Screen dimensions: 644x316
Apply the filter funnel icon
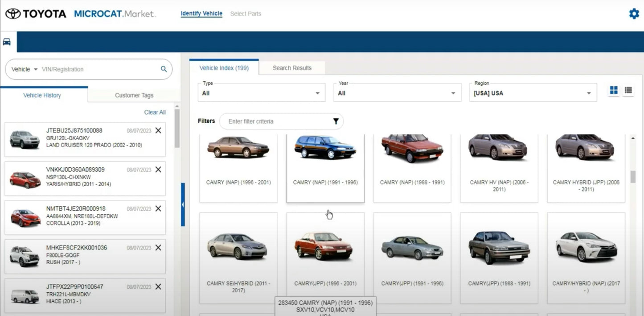pyautogui.click(x=336, y=121)
